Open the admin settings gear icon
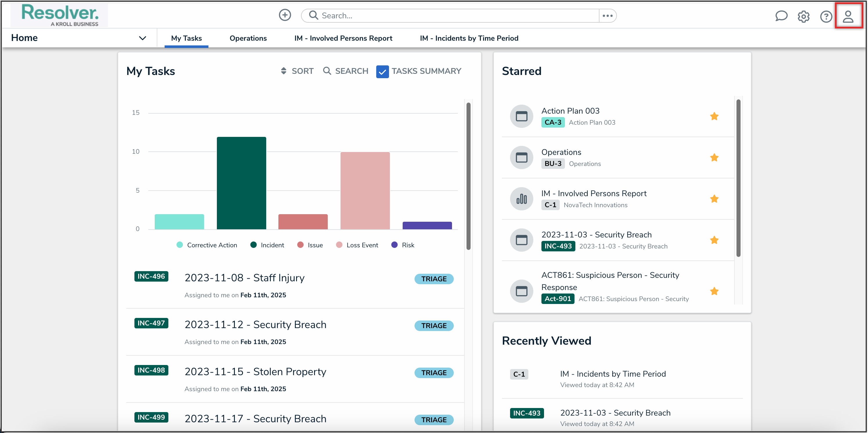 (x=803, y=16)
